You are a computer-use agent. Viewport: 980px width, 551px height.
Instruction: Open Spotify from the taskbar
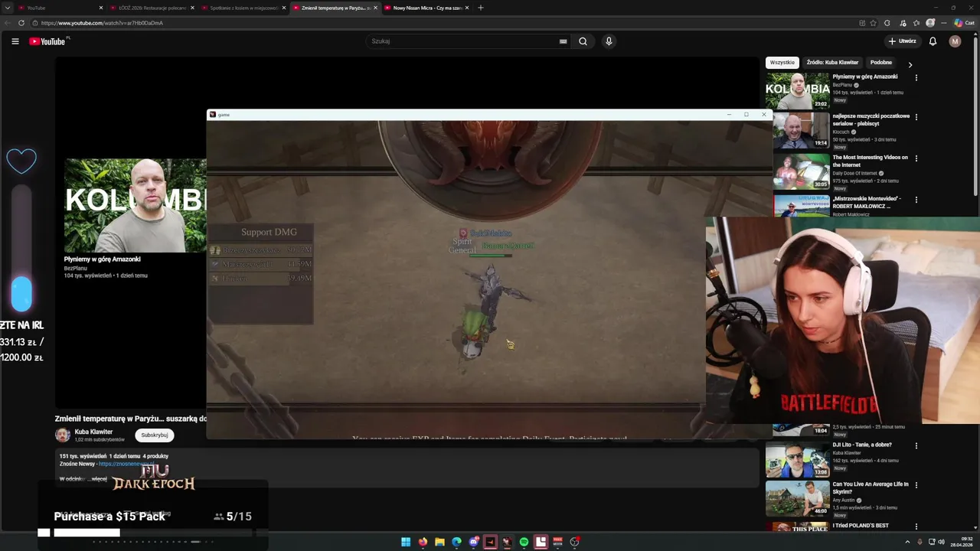click(x=524, y=542)
